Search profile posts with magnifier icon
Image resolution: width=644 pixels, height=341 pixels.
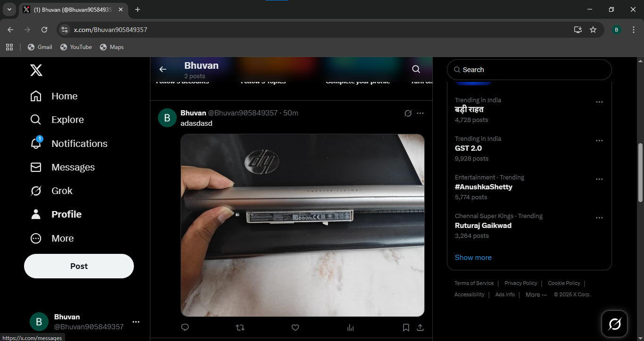coord(416,69)
